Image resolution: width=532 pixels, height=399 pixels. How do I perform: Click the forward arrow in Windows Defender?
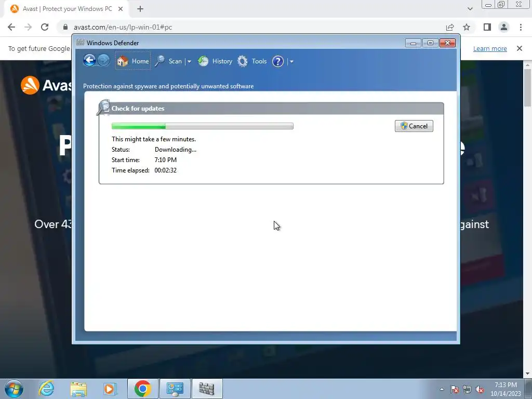point(103,61)
